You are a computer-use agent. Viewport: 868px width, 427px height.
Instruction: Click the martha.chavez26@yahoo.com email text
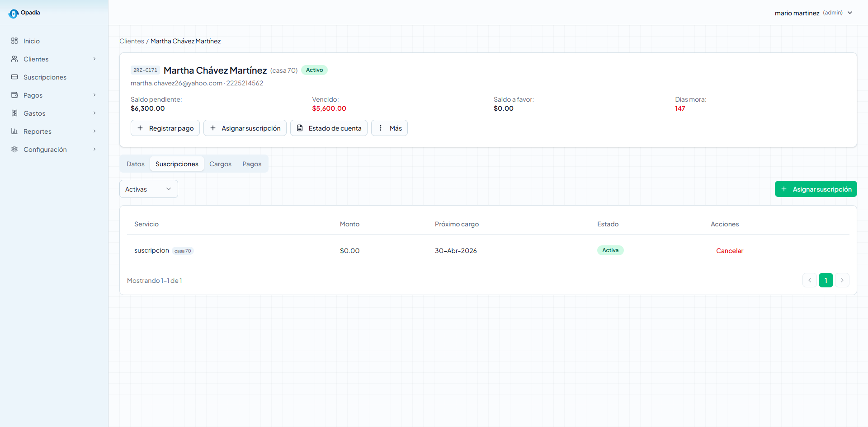pos(176,83)
